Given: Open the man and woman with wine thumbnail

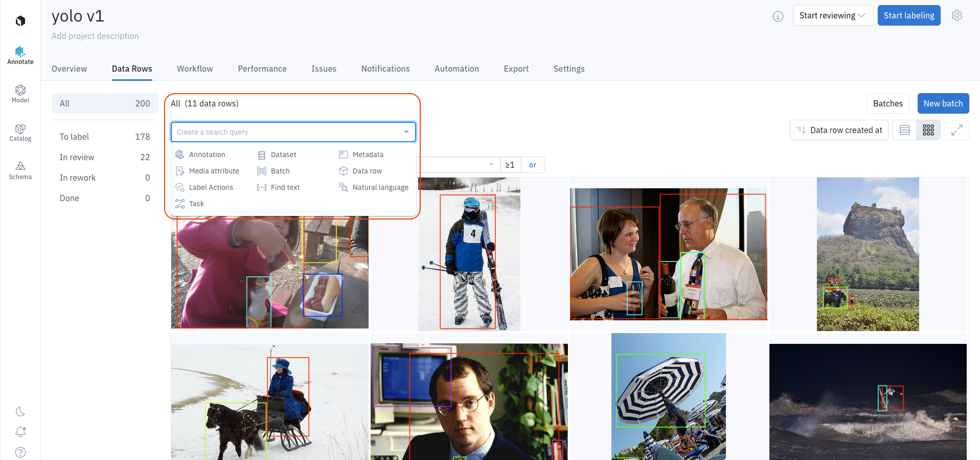Looking at the screenshot, I should point(669,254).
